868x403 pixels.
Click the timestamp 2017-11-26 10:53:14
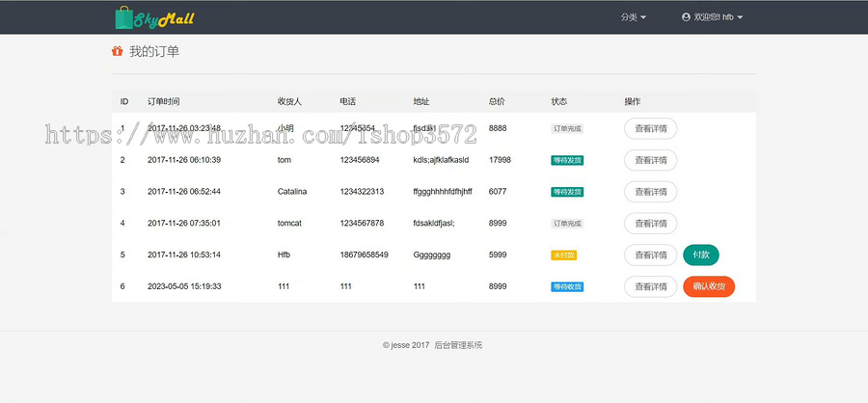[184, 255]
